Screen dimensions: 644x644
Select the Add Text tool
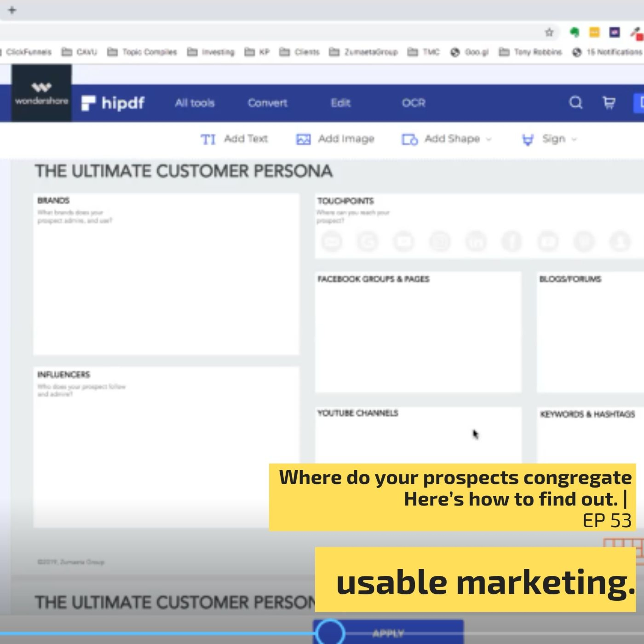coord(234,139)
